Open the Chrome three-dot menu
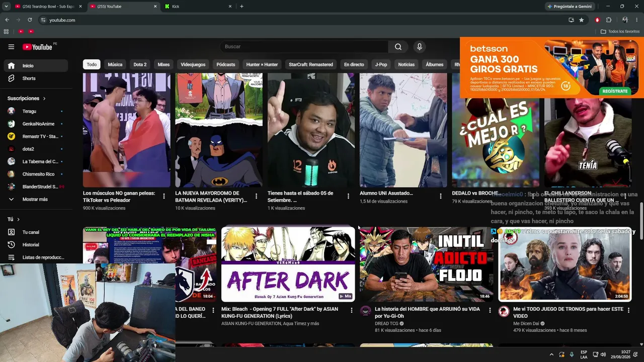 [x=637, y=20]
